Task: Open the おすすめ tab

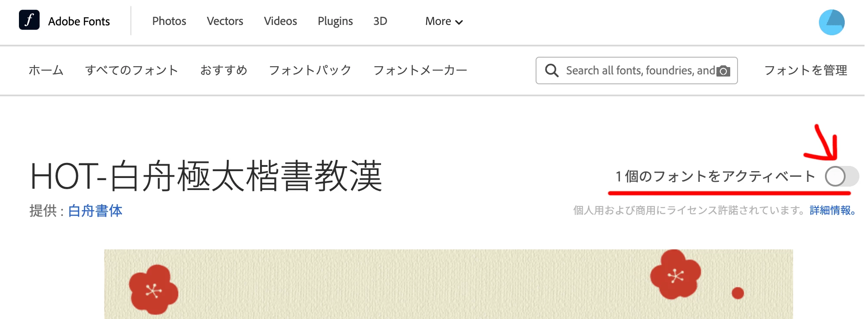Action: (223, 70)
